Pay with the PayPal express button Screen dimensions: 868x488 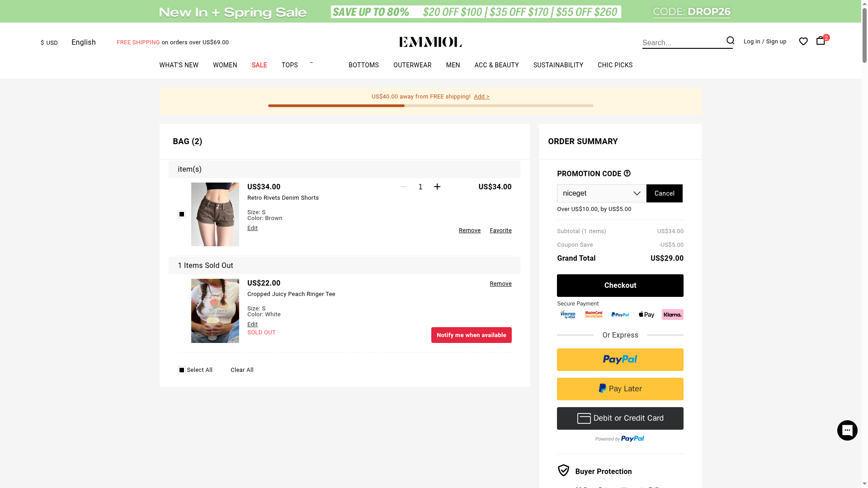click(x=620, y=360)
